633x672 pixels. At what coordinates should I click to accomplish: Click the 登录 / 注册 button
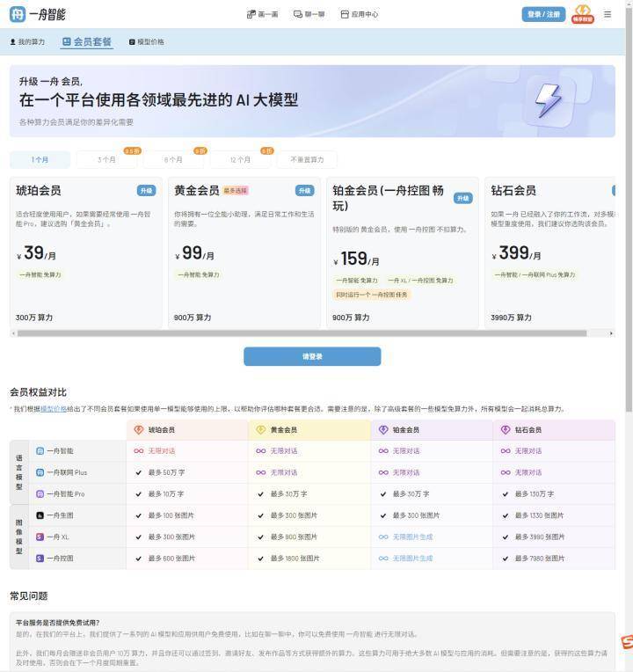click(543, 14)
